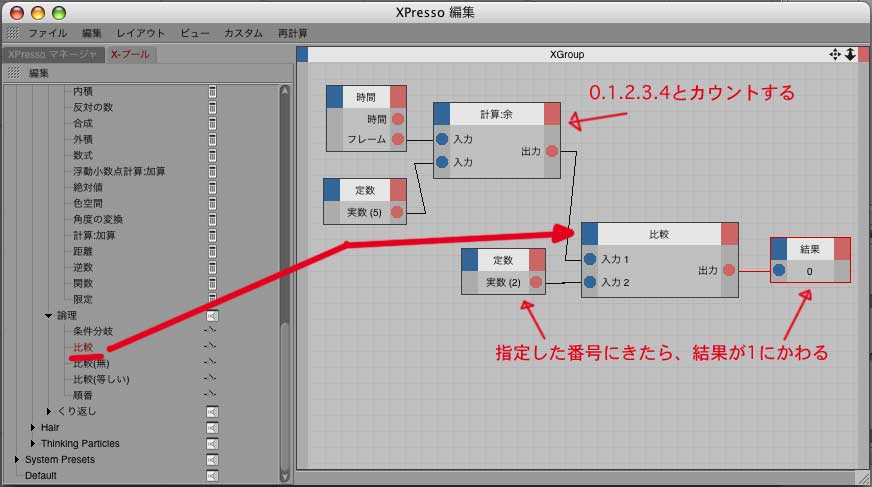This screenshot has height=487, width=872.
Task: Open the レイアウト menu
Action: coord(140,33)
